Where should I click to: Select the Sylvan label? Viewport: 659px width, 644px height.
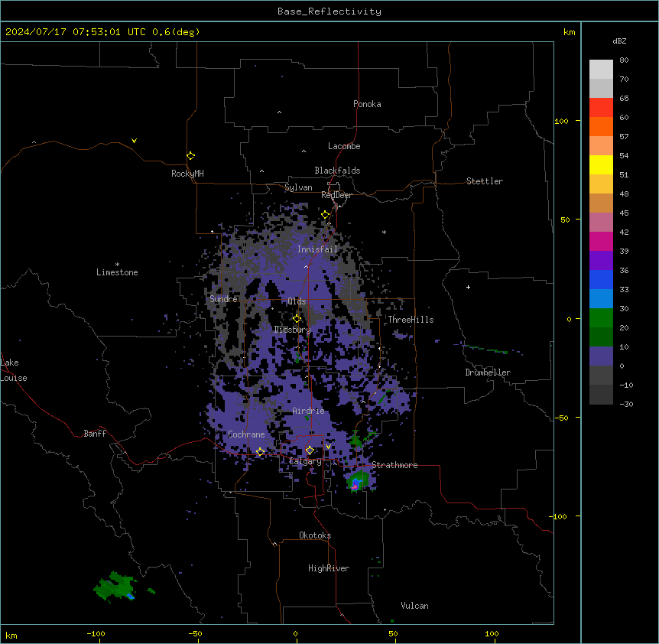tap(298, 187)
